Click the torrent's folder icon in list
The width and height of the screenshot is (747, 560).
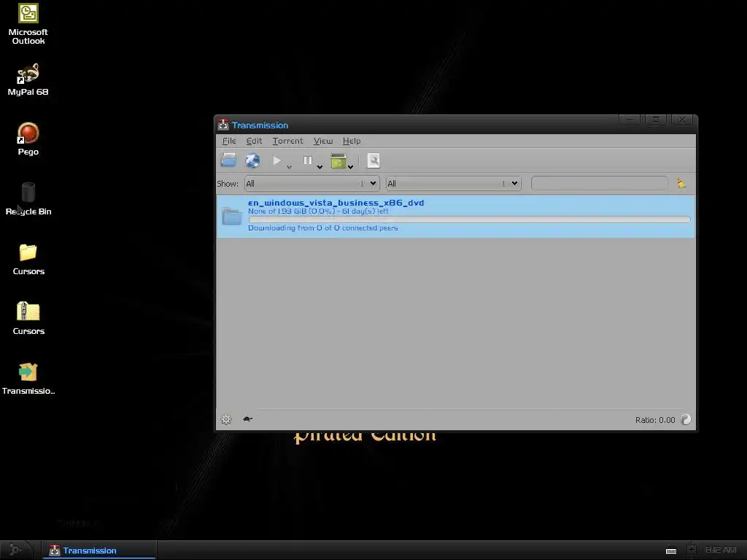tap(232, 216)
